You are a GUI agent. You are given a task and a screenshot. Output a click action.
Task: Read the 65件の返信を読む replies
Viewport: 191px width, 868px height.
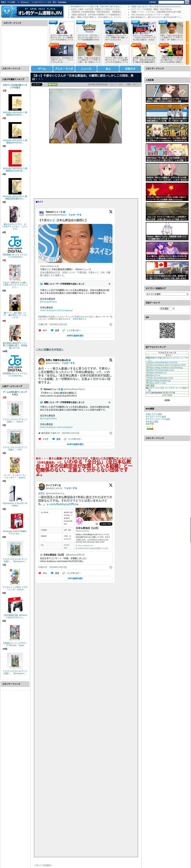[x=75, y=444]
